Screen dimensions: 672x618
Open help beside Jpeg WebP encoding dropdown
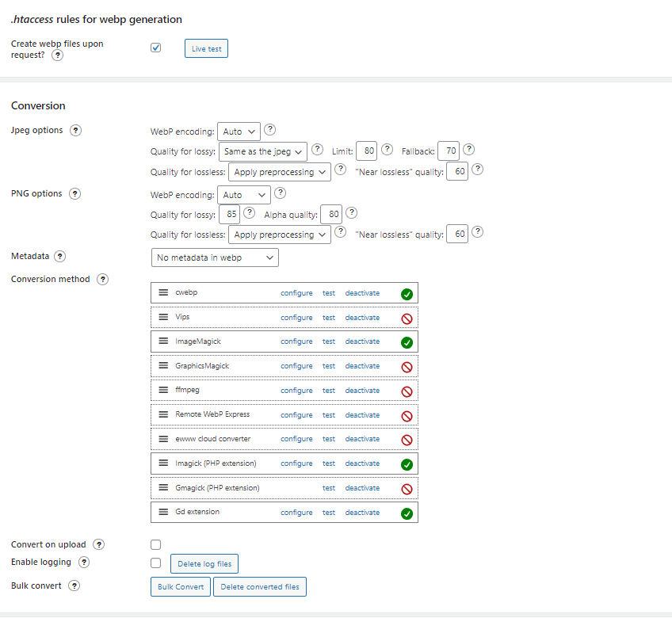coord(269,129)
